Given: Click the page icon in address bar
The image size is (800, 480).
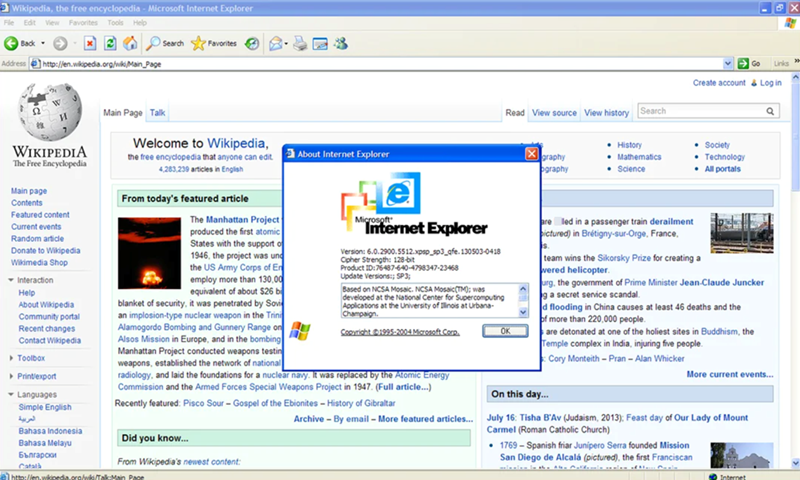Looking at the screenshot, I should 35,64.
